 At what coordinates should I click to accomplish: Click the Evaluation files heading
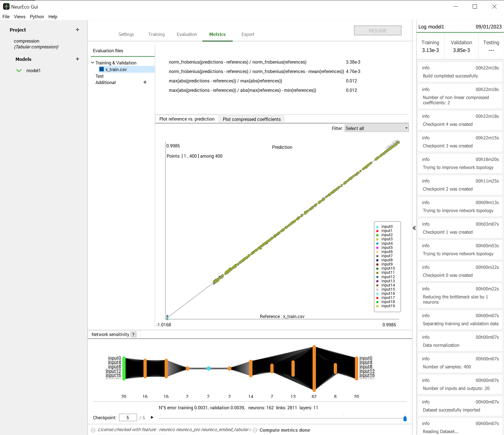pos(108,51)
